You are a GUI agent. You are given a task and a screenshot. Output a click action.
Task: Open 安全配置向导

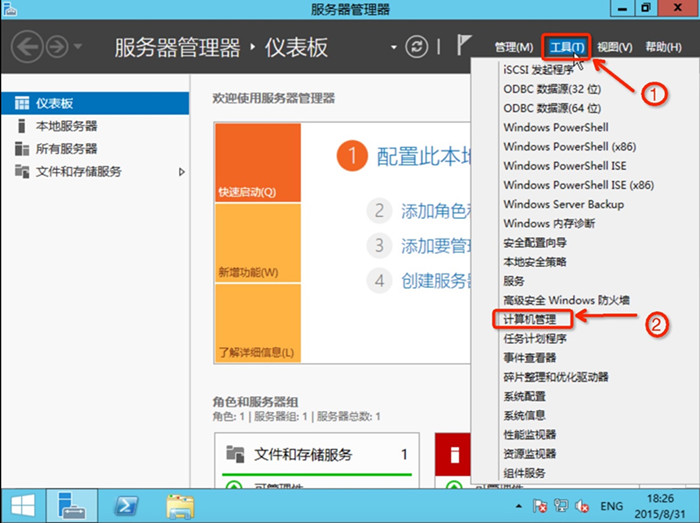535,243
